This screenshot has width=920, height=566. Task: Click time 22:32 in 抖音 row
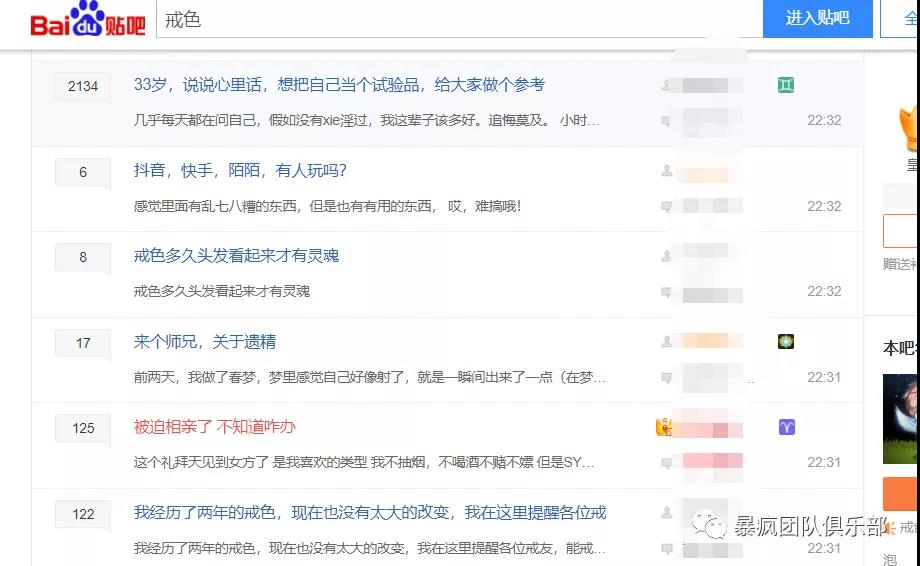824,206
